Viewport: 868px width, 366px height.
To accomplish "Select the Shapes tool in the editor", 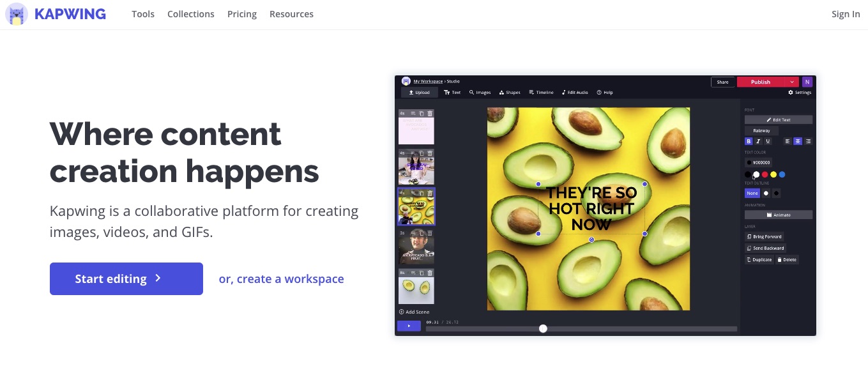I will tap(510, 93).
